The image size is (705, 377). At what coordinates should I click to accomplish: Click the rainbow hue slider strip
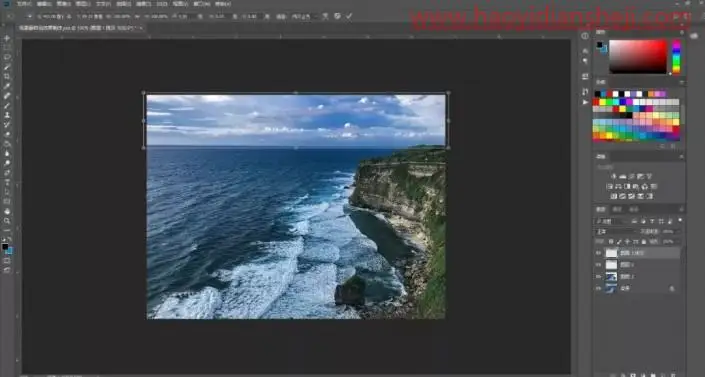[x=676, y=57]
